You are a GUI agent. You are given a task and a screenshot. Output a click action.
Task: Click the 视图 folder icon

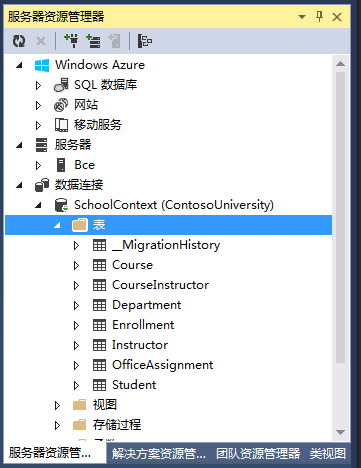80,405
